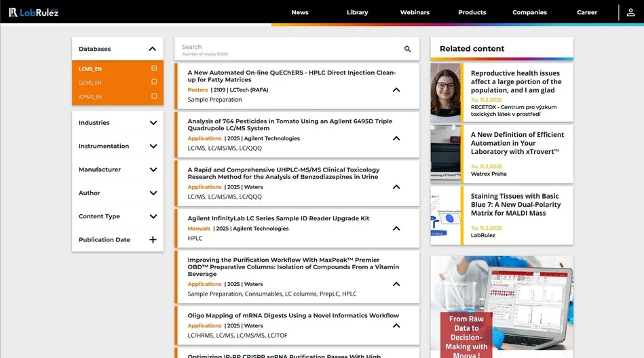Collapse the Benzodiazepines toxicology entry chevron

[396, 187]
